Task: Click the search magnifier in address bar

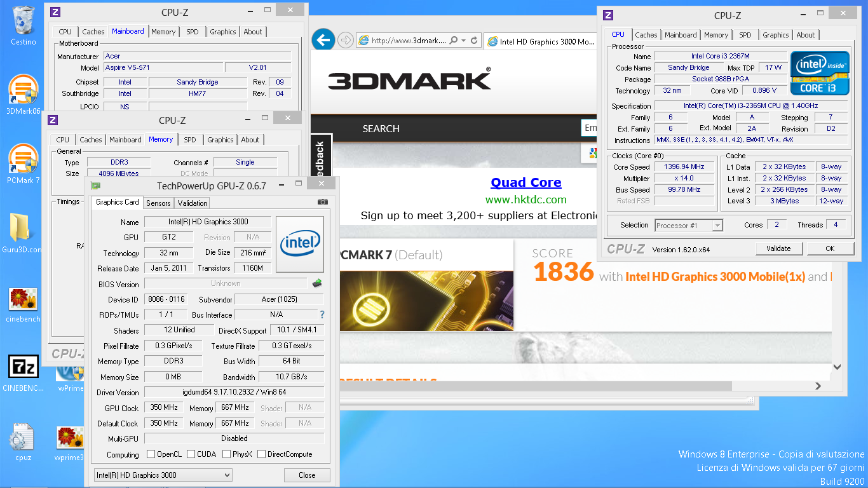Action: (x=454, y=40)
